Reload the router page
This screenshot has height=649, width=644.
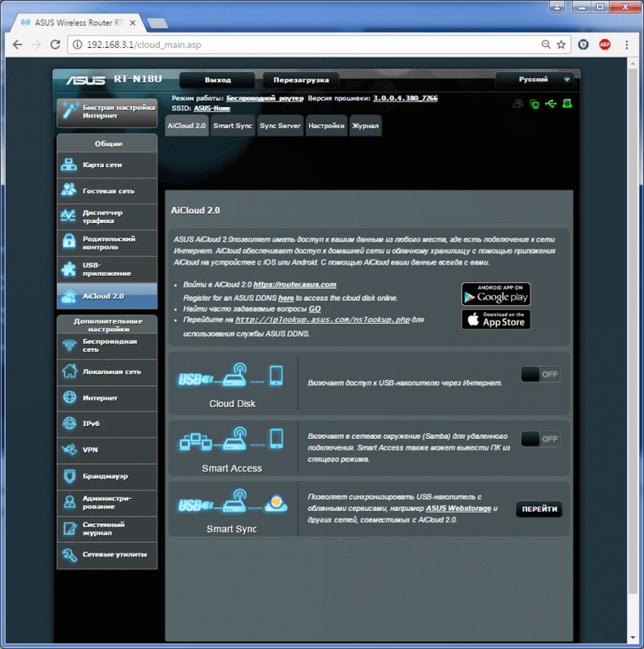tap(55, 45)
